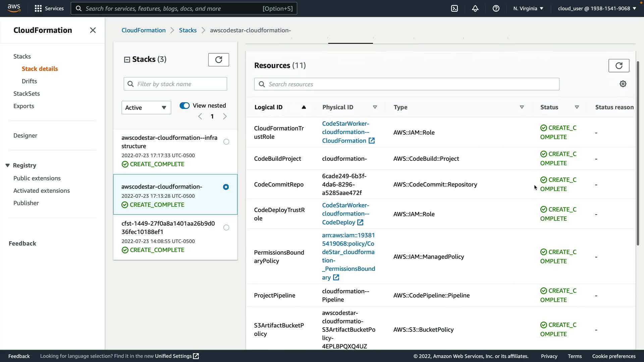644x362 pixels.
Task: Open the help question mark icon
Action: pyautogui.click(x=496, y=8)
